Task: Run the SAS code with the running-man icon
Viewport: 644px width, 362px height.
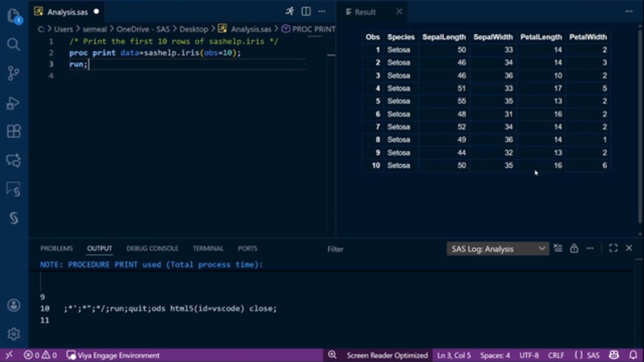Action: tap(289, 12)
